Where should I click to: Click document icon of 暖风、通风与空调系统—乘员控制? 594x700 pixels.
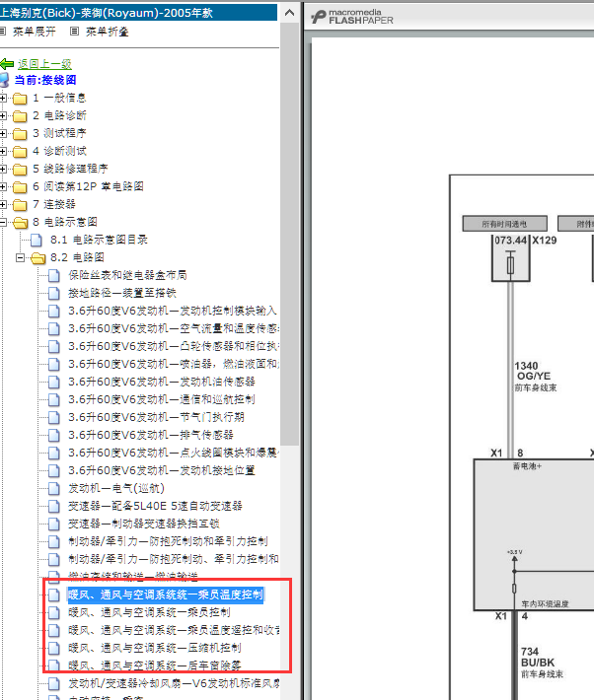point(54,612)
